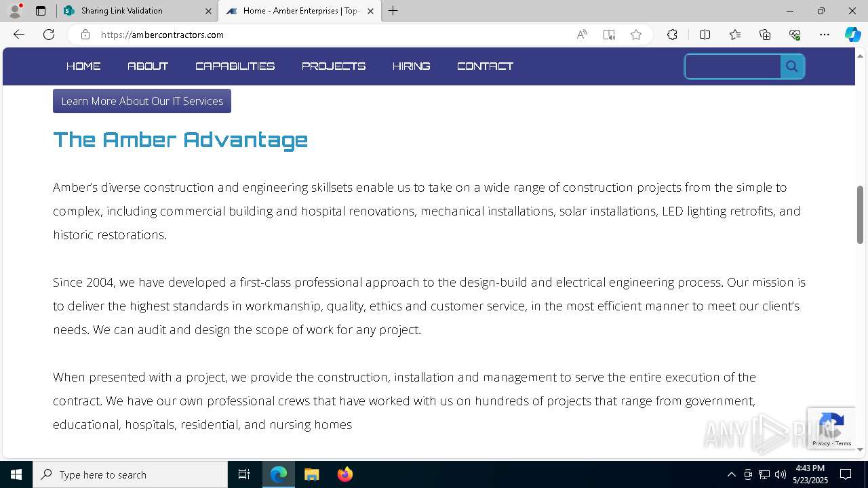Open the HIRING menu item
Image resolution: width=868 pixels, height=488 pixels.
pos(411,66)
